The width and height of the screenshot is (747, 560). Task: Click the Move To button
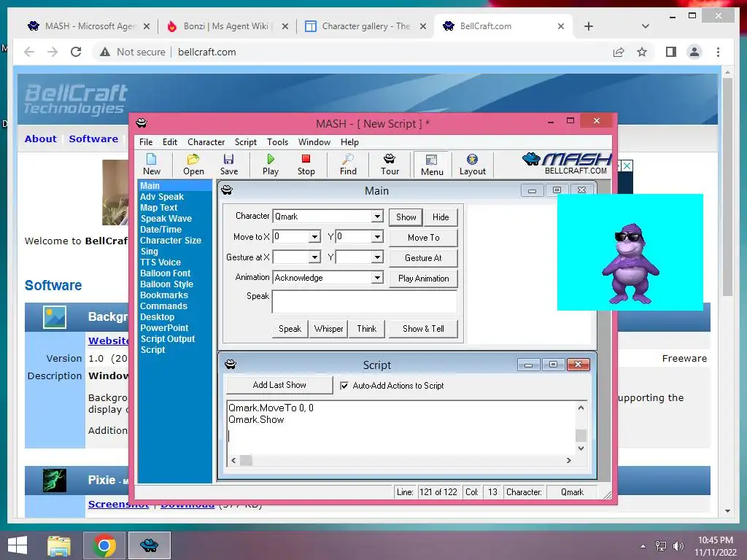point(424,238)
